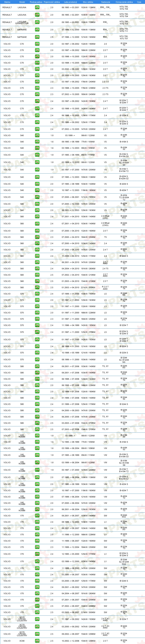Screen dimensions: 145x644
Task: Click the Moc silnika column header
Action: [88, 2]
